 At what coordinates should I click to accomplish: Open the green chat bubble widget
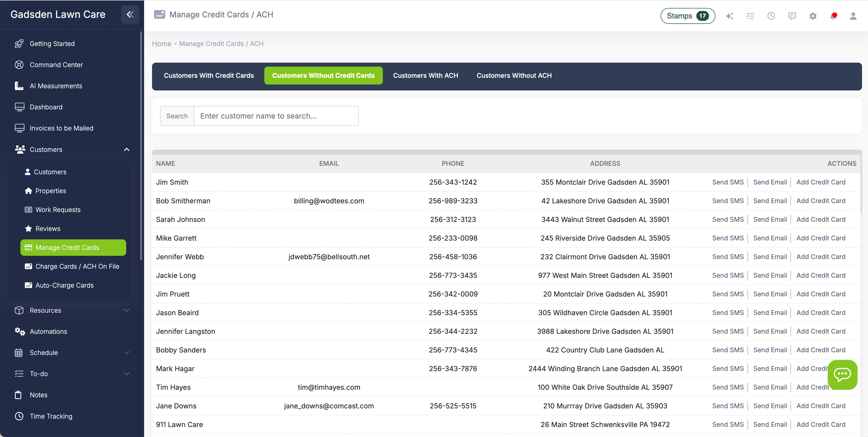coord(842,374)
